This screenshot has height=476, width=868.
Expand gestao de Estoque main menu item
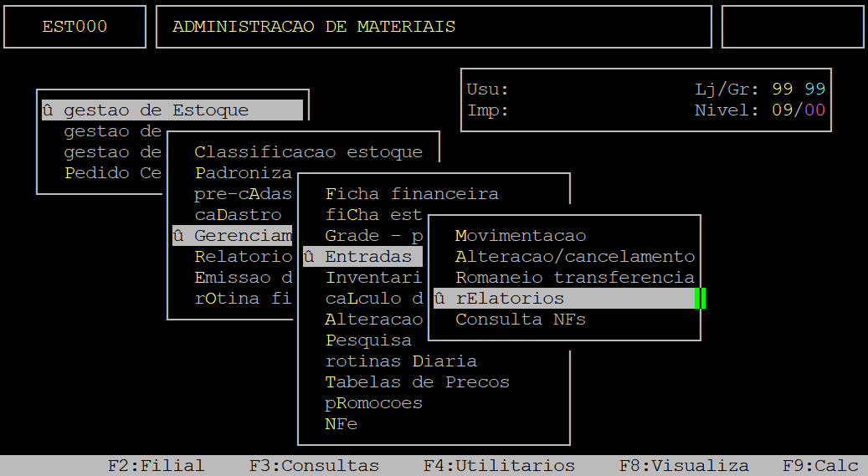click(x=156, y=110)
